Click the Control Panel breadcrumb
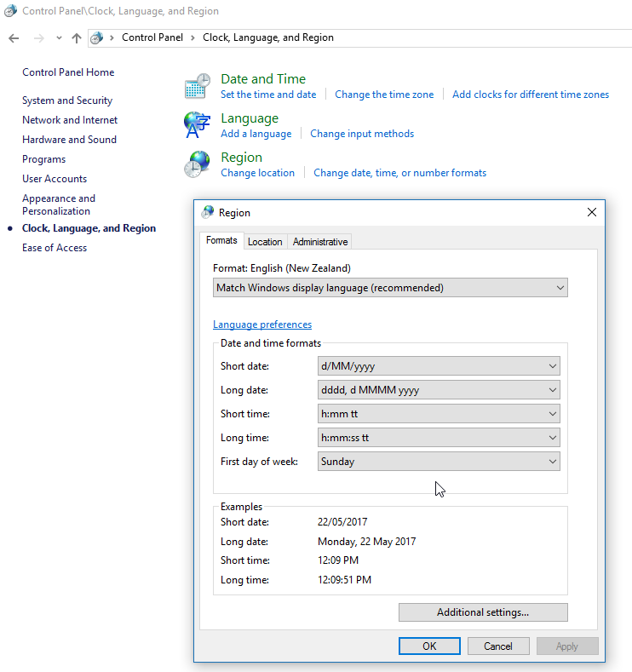Image resolution: width=632 pixels, height=672 pixels. [152, 37]
